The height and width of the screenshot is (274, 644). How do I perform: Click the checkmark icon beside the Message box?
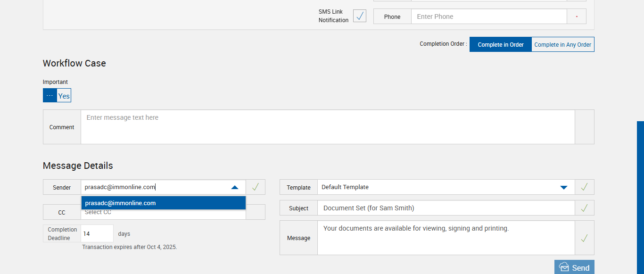[x=584, y=238]
